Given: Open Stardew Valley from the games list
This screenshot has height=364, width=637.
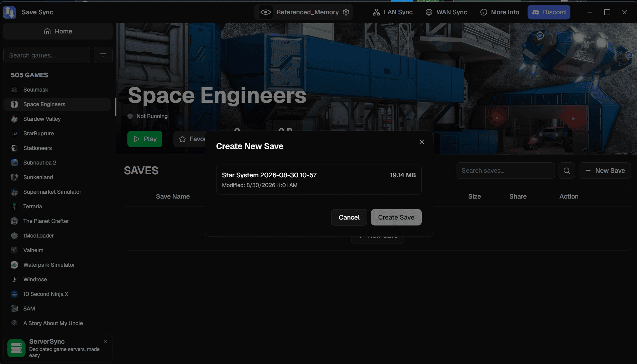Looking at the screenshot, I should 57,119.
